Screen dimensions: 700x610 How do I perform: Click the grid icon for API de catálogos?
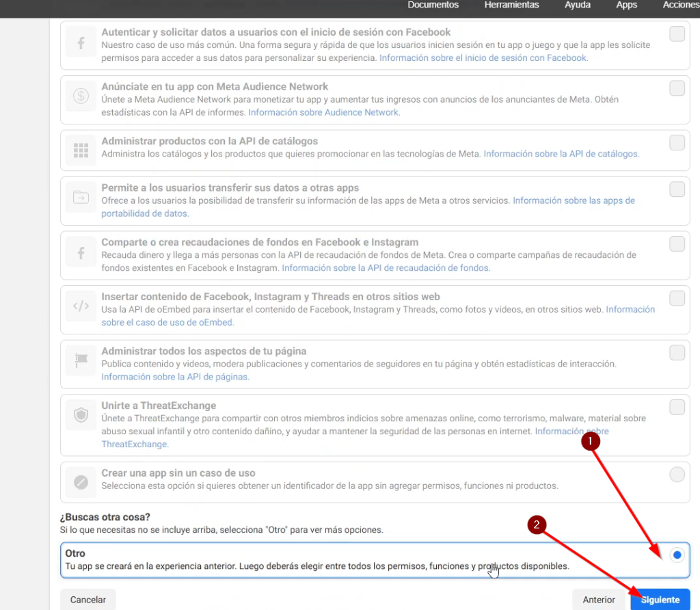[81, 150]
